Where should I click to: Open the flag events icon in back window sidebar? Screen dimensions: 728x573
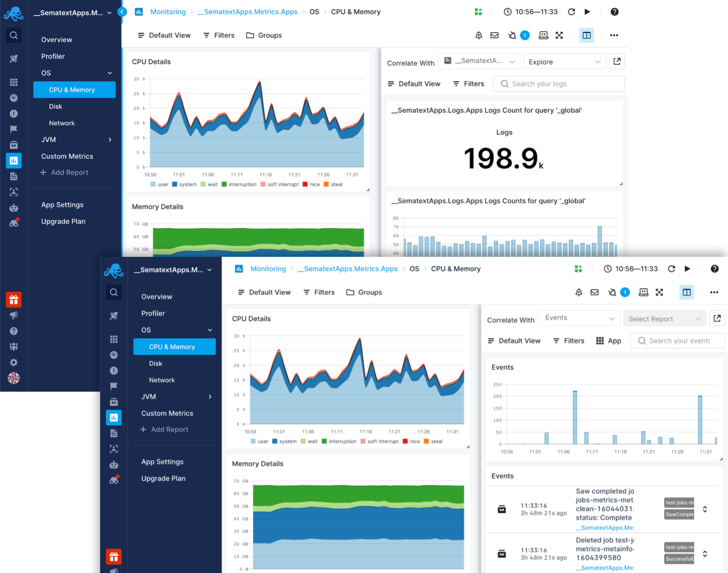pyautogui.click(x=14, y=129)
